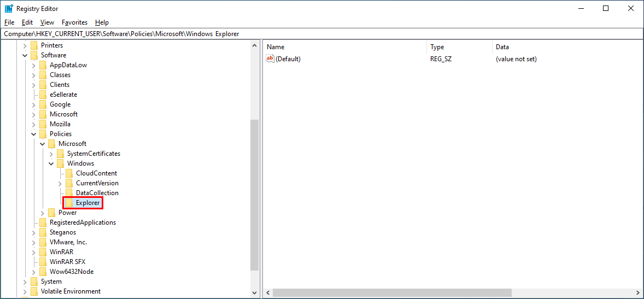Viewport: 644px width, 299px height.
Task: Click the AppDataLow folder icon
Action: click(43, 65)
